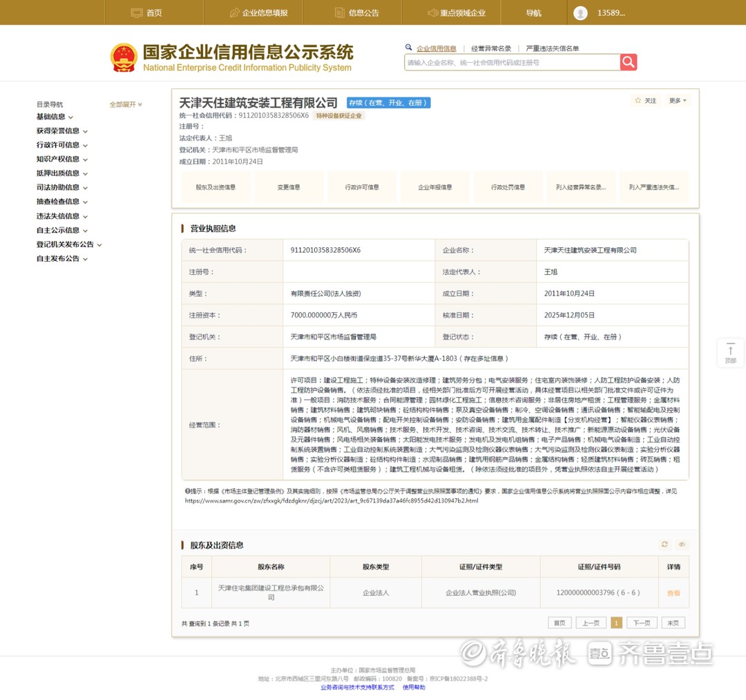Open the 使用帮助 footer link
746x700 pixels.
(414, 687)
